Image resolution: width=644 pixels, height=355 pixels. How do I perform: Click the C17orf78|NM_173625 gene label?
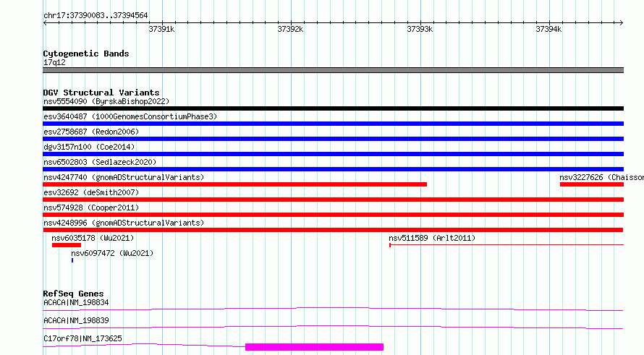[82, 338]
